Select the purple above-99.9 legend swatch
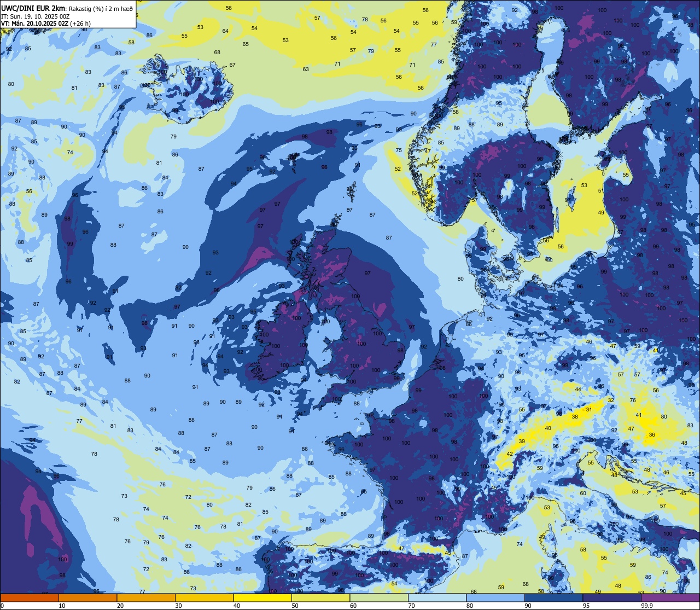This screenshot has width=700, height=610. 670,597
